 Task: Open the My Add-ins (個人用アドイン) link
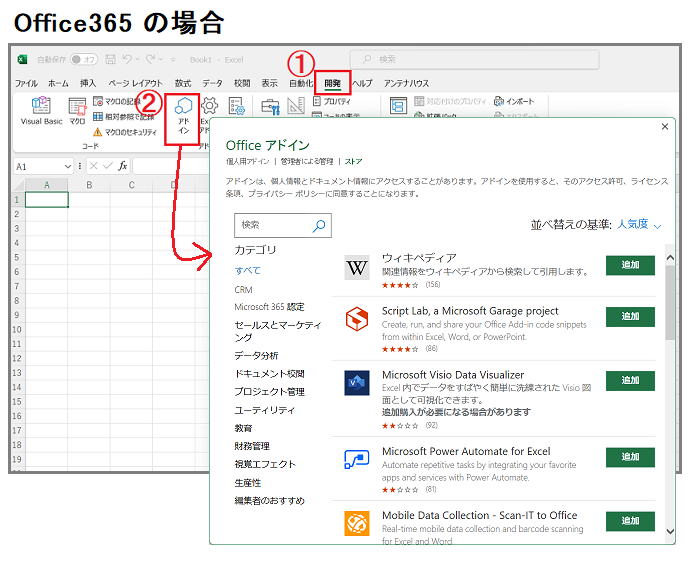point(248,161)
